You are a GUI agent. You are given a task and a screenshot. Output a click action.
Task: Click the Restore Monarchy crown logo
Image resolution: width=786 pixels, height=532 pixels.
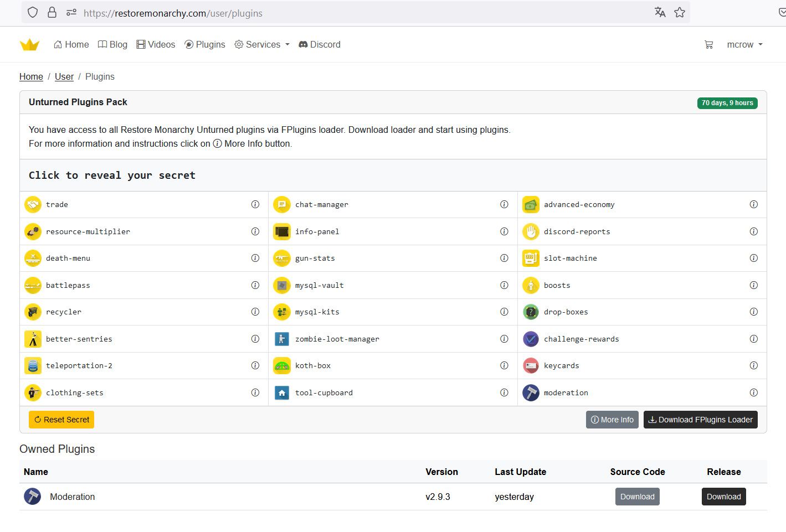tap(29, 44)
